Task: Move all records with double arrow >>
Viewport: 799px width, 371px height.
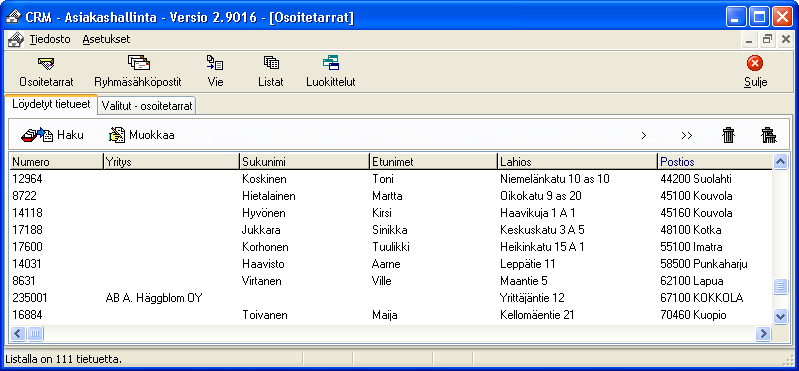Action: 686,136
